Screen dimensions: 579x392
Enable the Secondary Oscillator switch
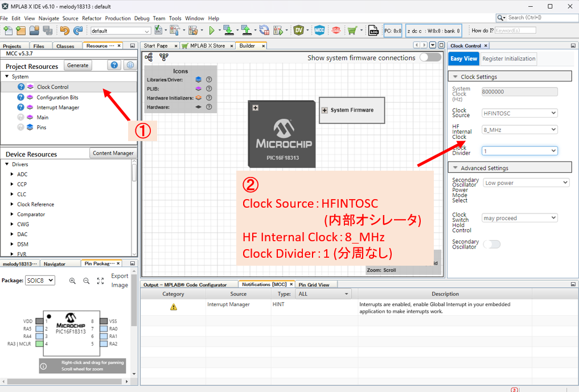coord(491,244)
